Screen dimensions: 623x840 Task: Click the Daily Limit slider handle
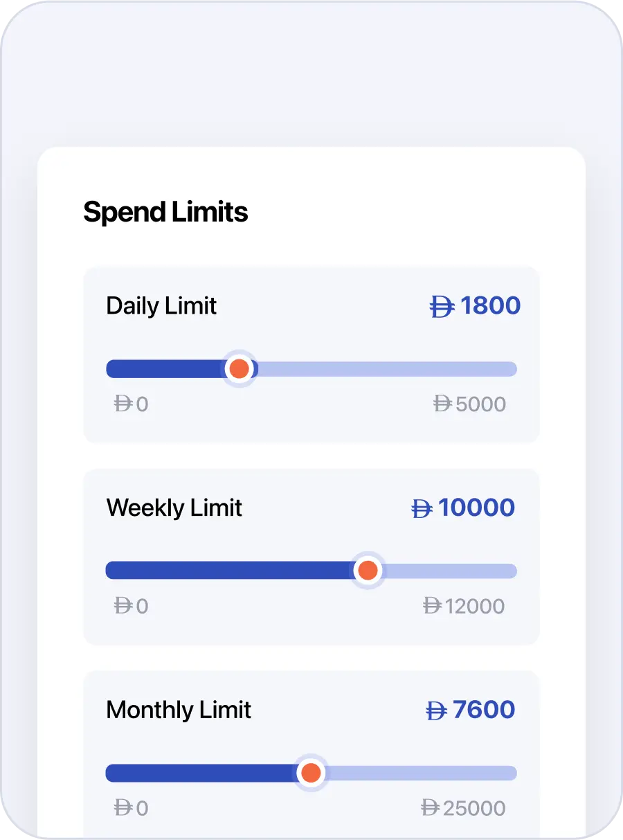(239, 368)
